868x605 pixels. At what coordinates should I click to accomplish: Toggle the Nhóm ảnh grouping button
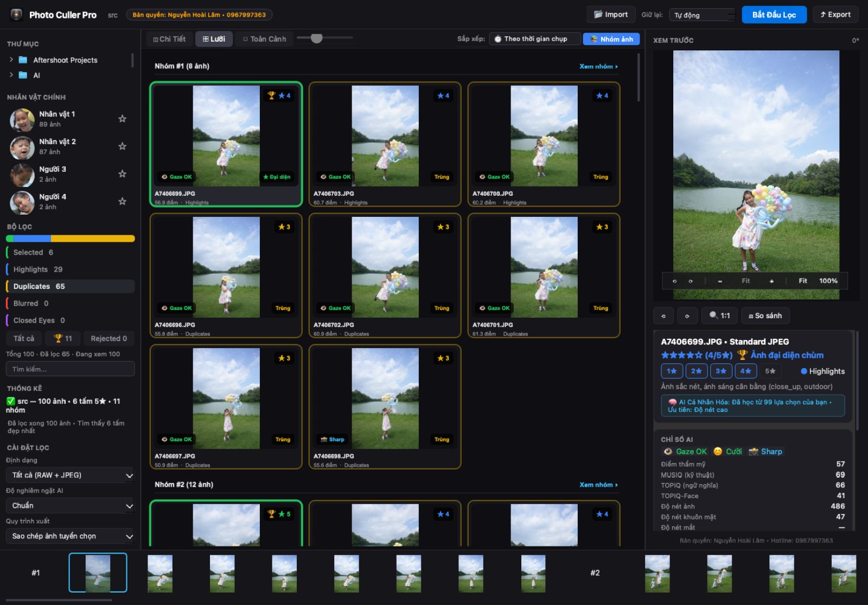[x=611, y=39]
